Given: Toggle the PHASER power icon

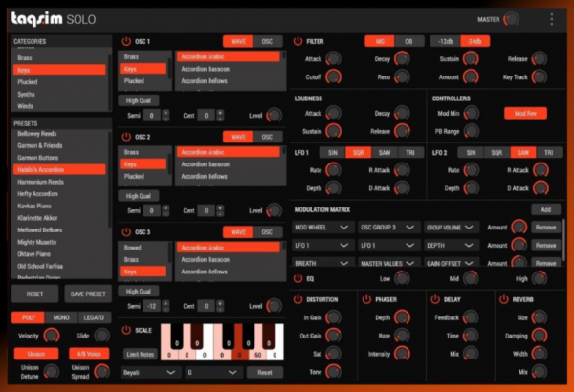Looking at the screenshot, I should 366,300.
